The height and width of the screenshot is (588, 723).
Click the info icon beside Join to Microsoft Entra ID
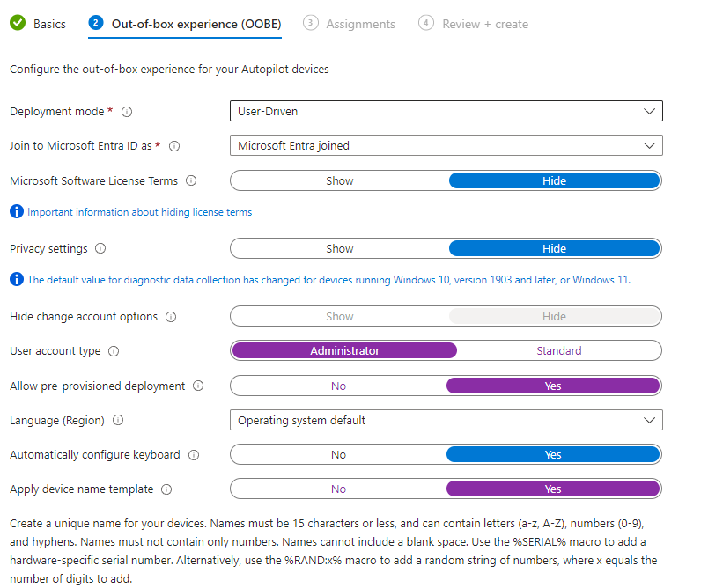point(173,146)
